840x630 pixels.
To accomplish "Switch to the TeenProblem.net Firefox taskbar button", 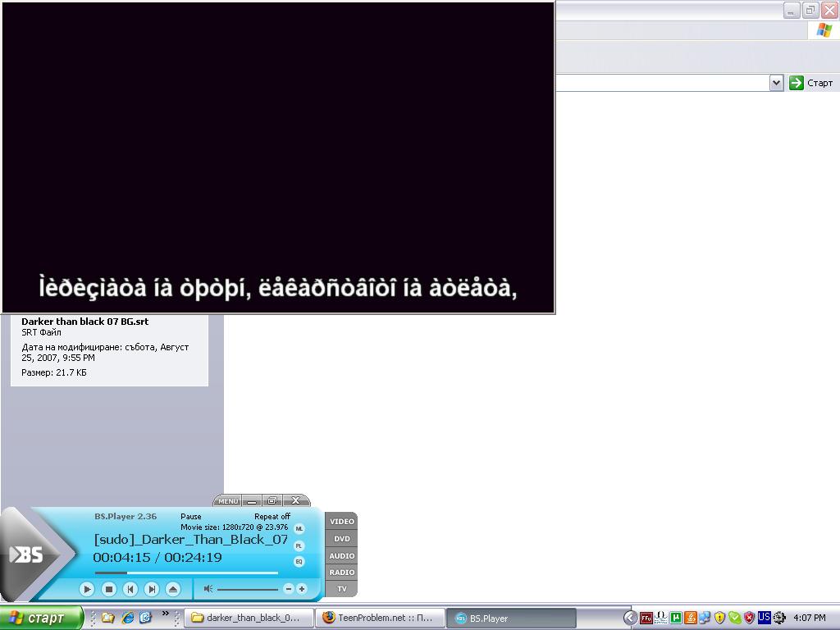I will click(381, 619).
